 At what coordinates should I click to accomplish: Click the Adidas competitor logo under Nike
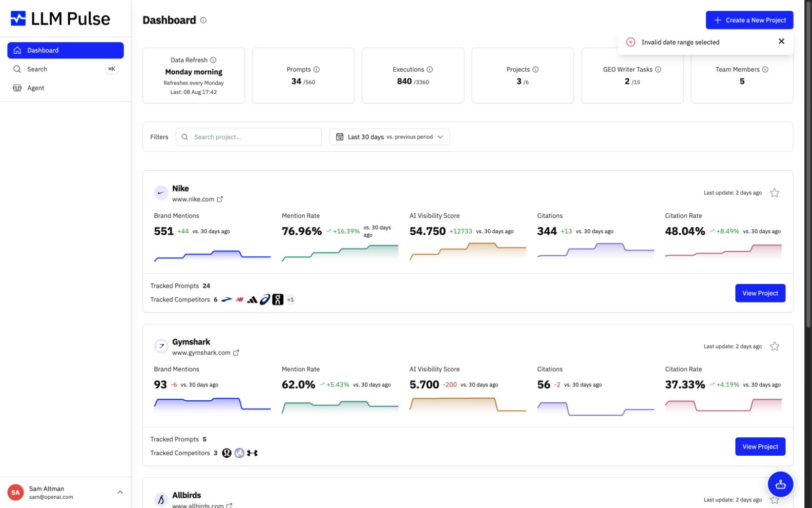[x=252, y=300]
